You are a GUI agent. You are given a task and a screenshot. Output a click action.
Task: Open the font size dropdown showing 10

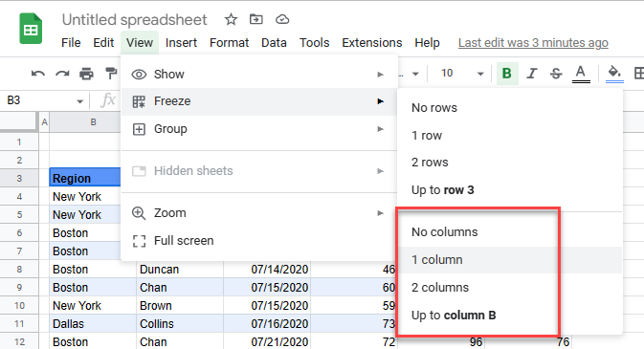coord(462,74)
